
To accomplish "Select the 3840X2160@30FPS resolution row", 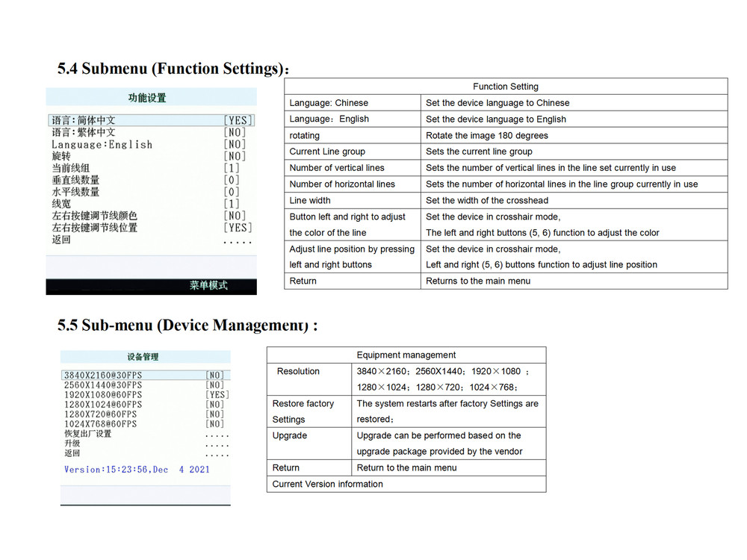I will (102, 376).
